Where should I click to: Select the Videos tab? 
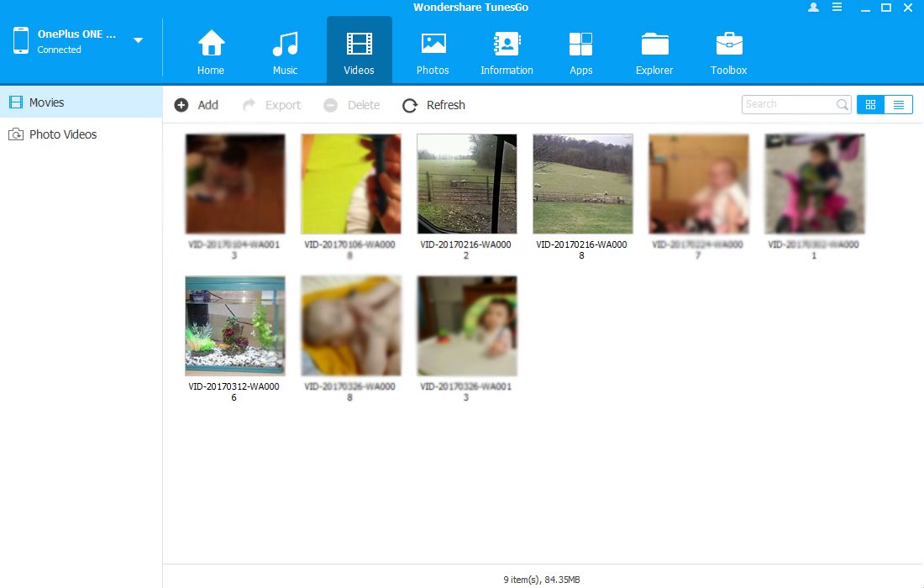pos(359,50)
